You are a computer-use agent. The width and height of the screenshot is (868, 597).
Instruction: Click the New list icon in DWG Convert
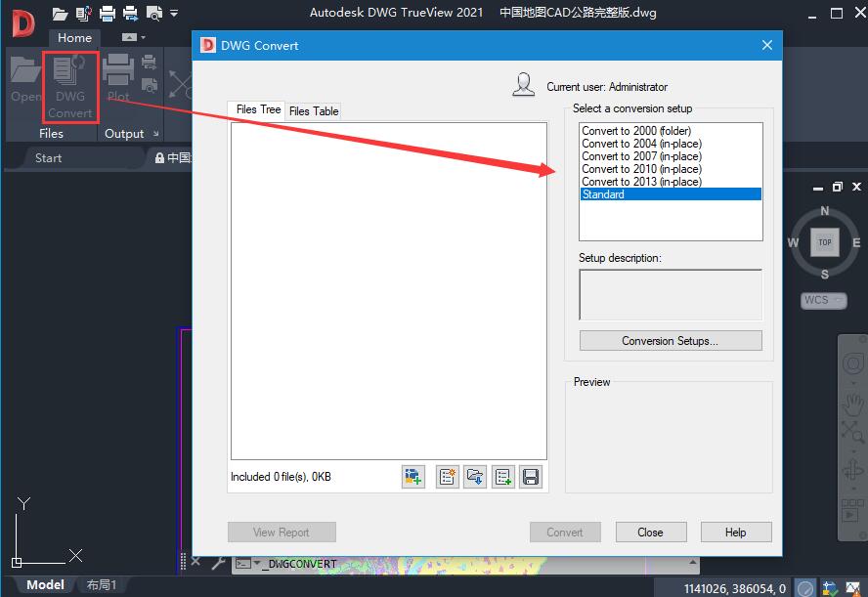tap(448, 477)
